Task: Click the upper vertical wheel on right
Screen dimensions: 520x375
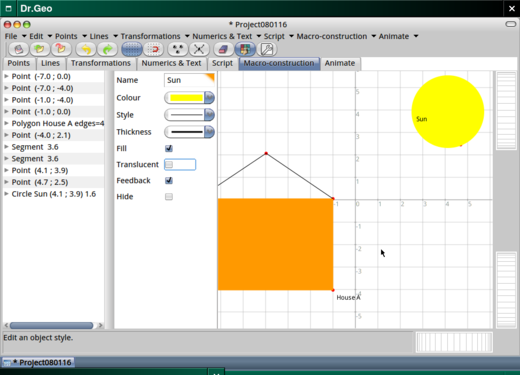Action: [506, 110]
